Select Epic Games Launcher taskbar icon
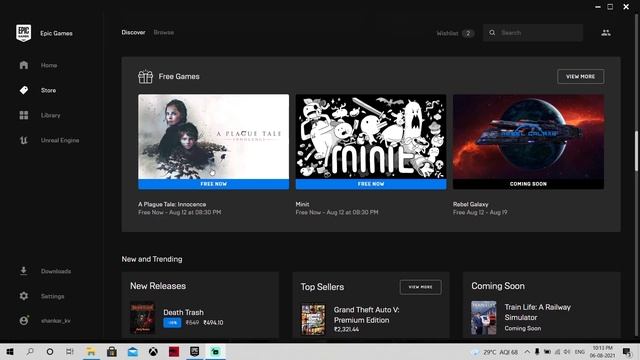Screen dimensions: 640x360 pos(195,351)
